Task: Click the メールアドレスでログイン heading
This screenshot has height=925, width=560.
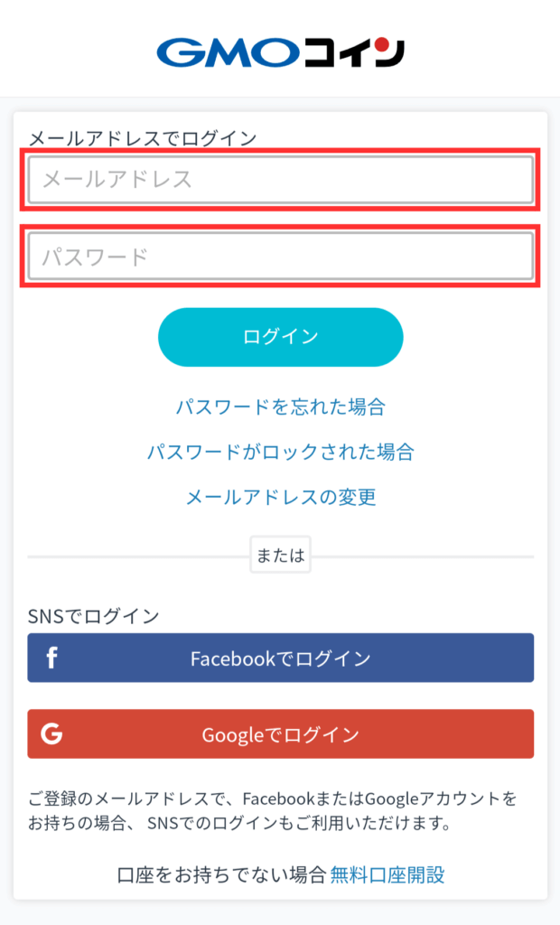Action: (142, 138)
